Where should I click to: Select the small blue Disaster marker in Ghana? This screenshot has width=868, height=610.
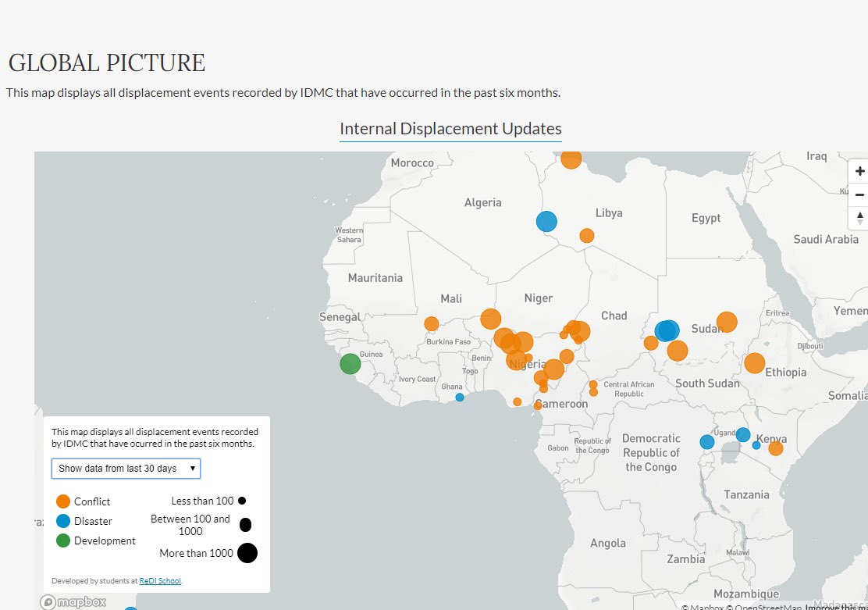pyautogui.click(x=460, y=398)
